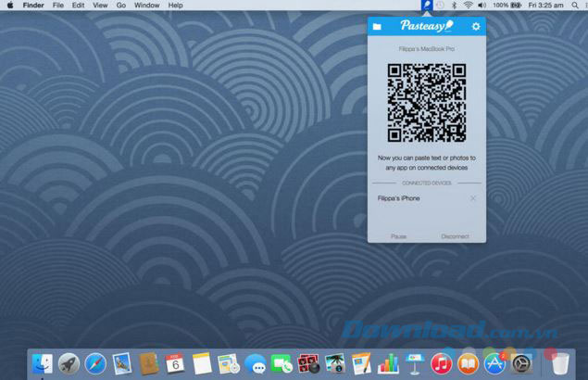Open the Apple menu
The image size is (588, 380).
pos(10,6)
